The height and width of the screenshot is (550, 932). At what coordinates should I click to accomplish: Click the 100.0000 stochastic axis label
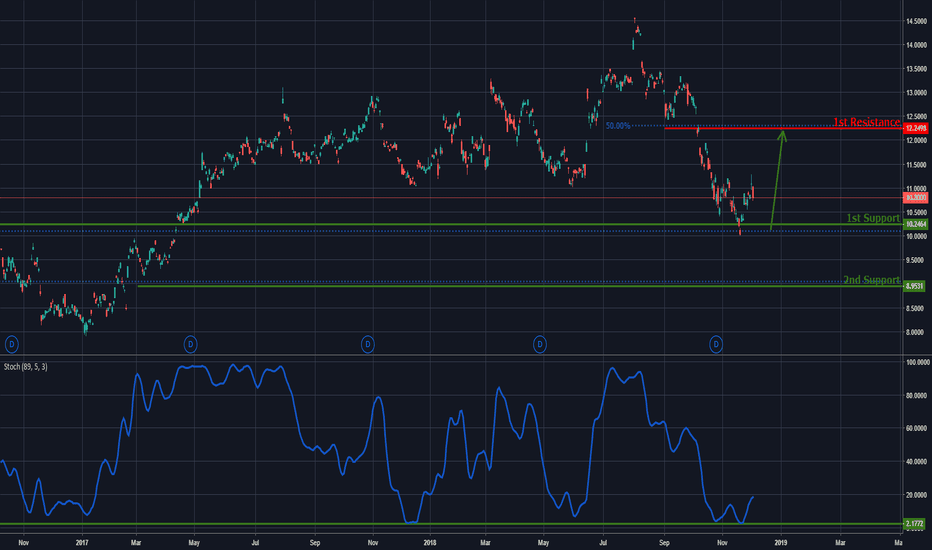917,362
